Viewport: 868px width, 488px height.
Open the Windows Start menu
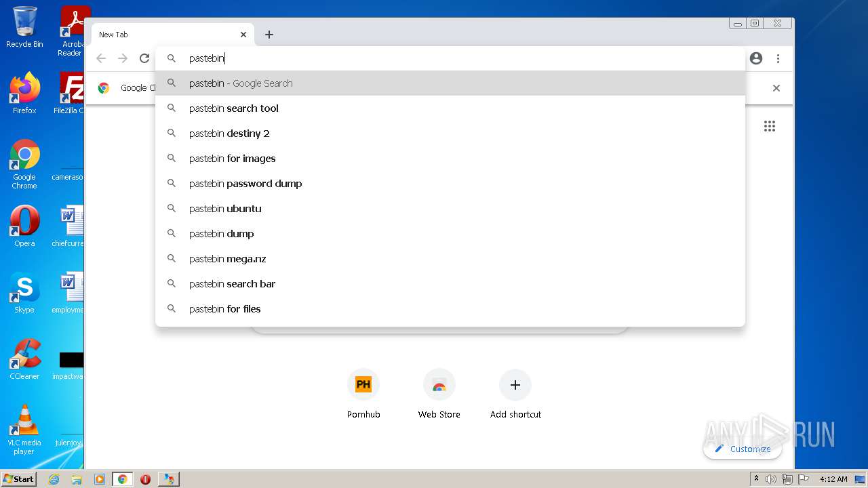(19, 479)
